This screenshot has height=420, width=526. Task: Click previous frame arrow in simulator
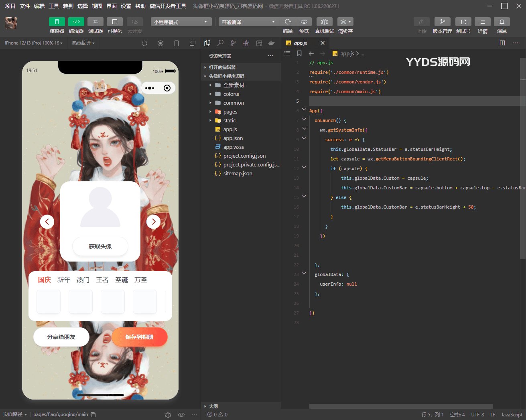[47, 221]
